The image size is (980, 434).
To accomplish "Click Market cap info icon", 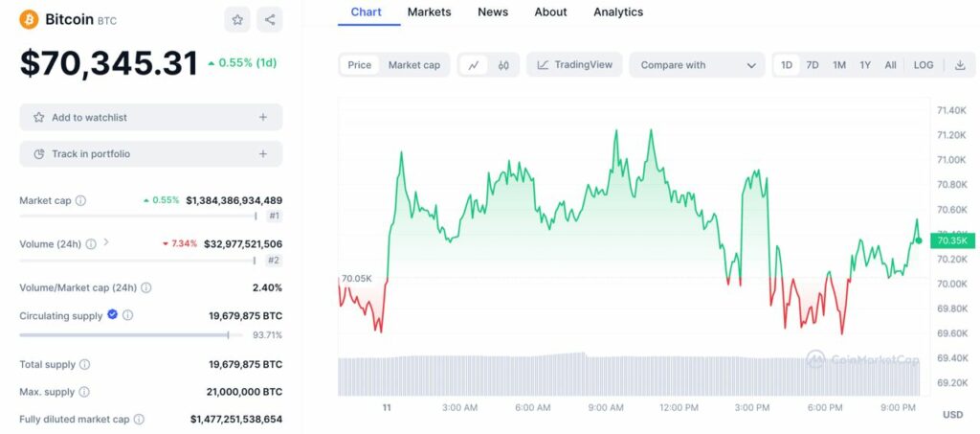I will [80, 201].
